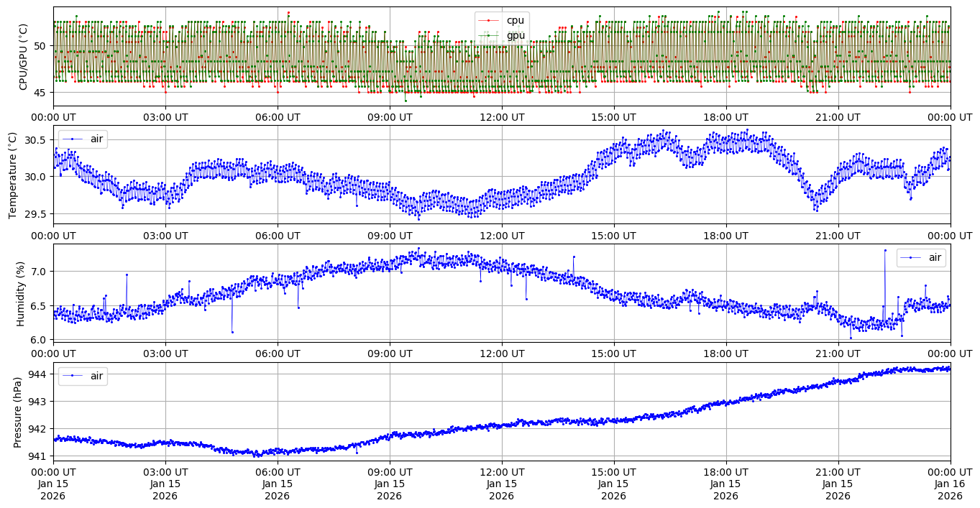Click the 'Temperature (°C)' y-axis label
Image resolution: width=980 pixels, height=508 pixels.
12,175
